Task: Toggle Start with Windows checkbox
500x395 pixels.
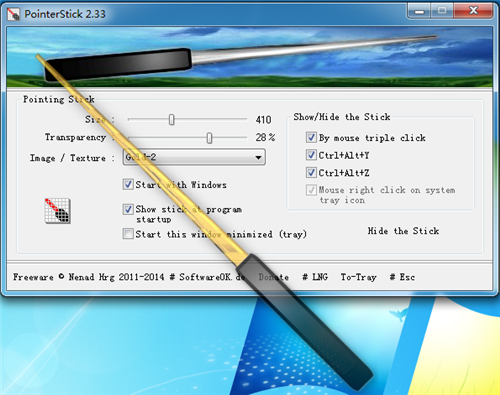Action: [x=128, y=184]
